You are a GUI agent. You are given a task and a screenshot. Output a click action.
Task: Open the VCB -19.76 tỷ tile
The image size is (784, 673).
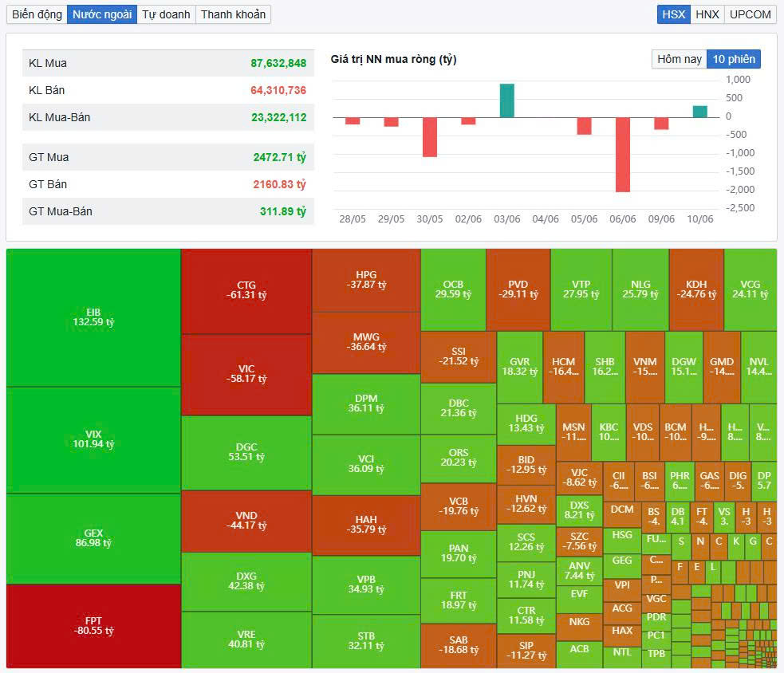click(459, 506)
